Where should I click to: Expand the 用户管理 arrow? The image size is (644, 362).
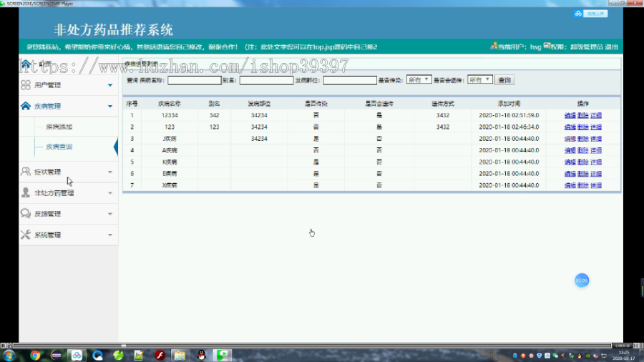[110, 85]
